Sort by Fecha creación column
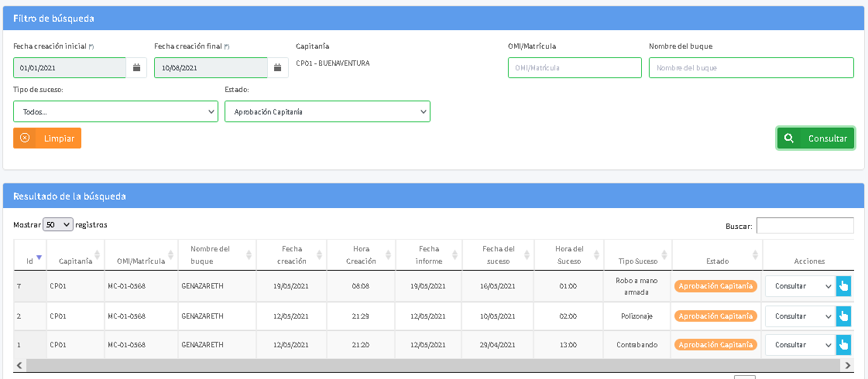 pyautogui.click(x=291, y=254)
